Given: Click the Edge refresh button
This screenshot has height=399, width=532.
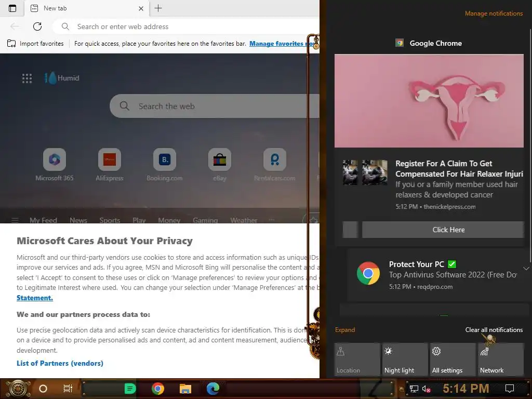Looking at the screenshot, I should [x=37, y=26].
